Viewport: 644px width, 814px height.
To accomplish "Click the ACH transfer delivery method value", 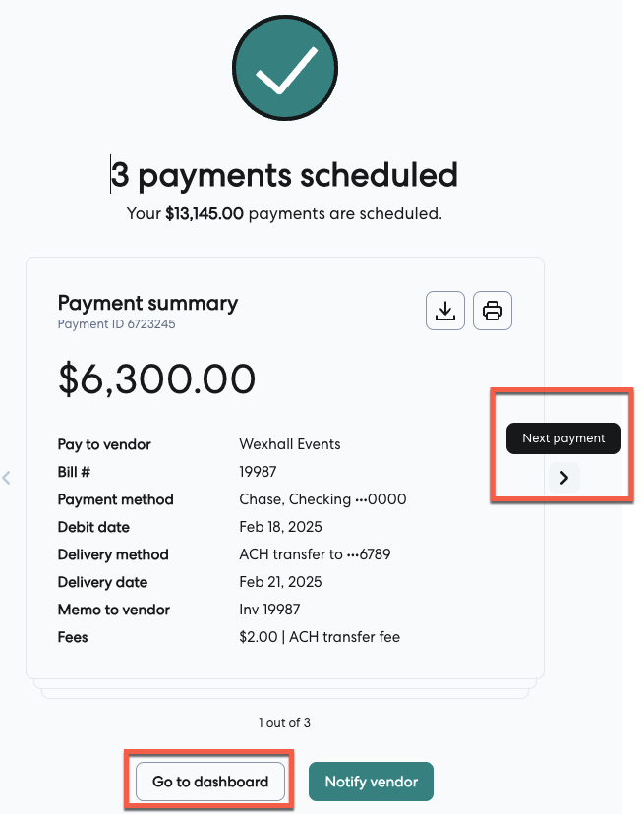I will tap(315, 554).
